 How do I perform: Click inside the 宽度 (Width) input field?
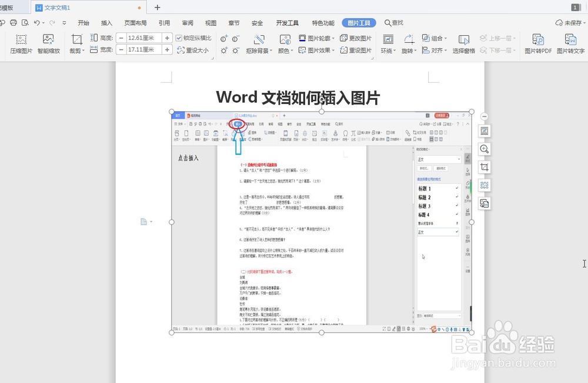(139, 49)
